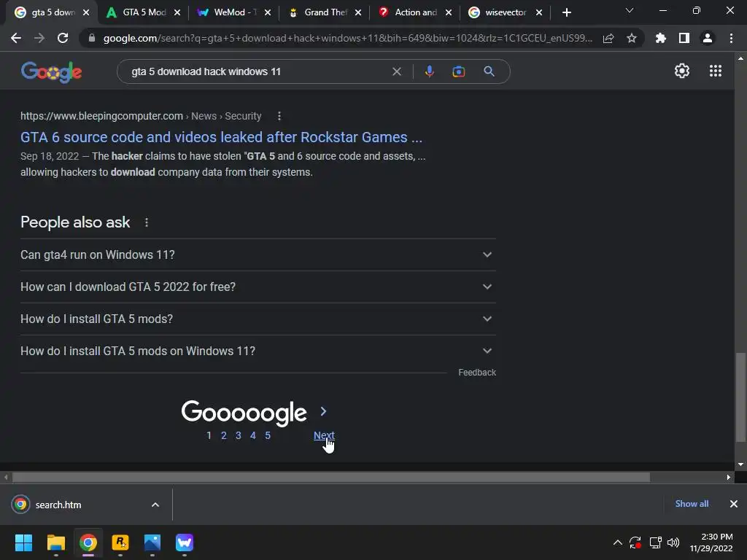Expand "How do I install GTA 5 mods on Windows 11?"
Image resolution: width=747 pixels, height=560 pixels.
[x=258, y=351]
